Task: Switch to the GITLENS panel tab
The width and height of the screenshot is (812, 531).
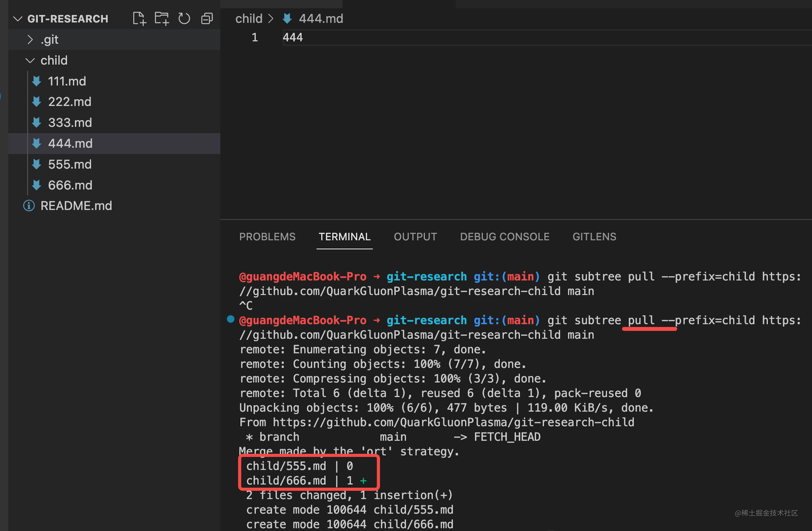Action: point(594,237)
